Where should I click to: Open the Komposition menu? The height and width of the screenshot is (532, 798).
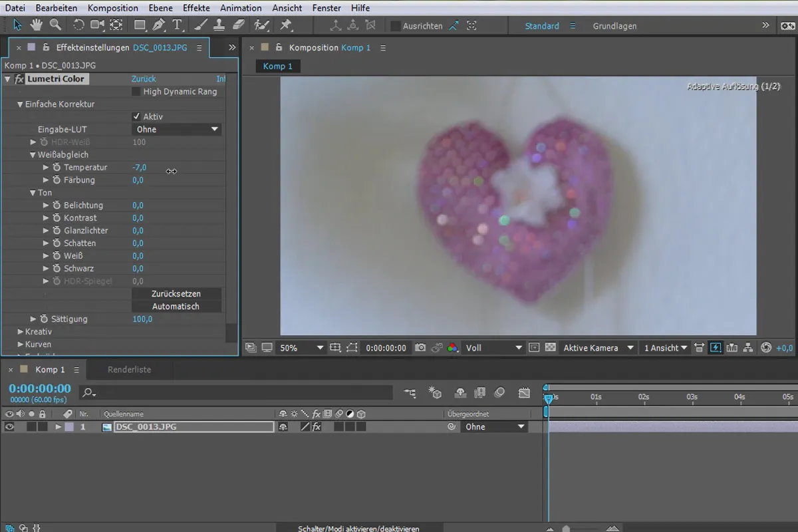[x=113, y=8]
